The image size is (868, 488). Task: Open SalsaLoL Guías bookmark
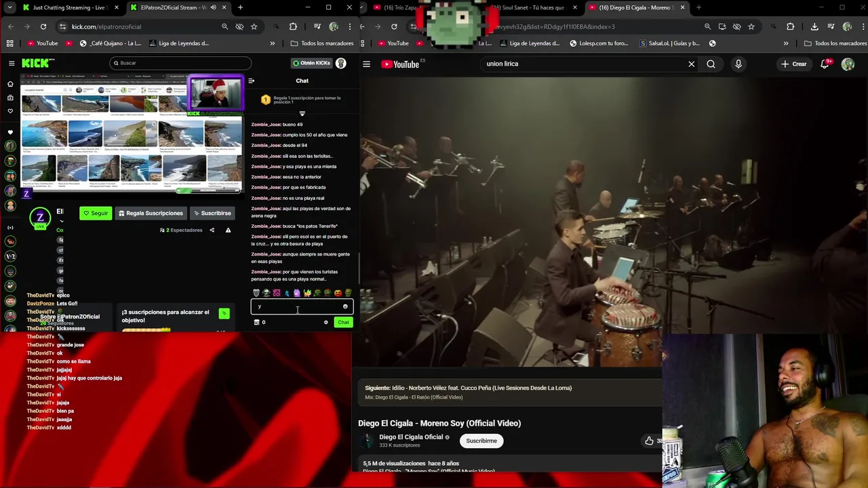[x=669, y=43]
